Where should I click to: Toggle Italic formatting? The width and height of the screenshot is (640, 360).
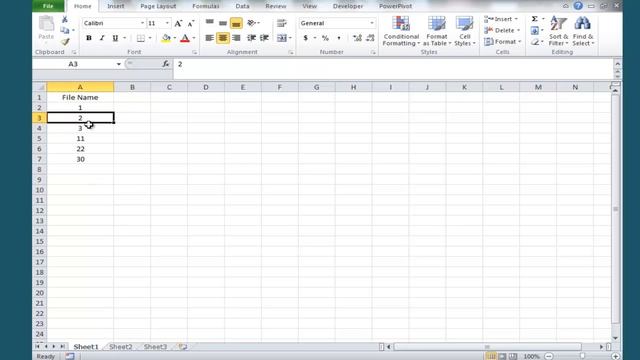tap(102, 38)
